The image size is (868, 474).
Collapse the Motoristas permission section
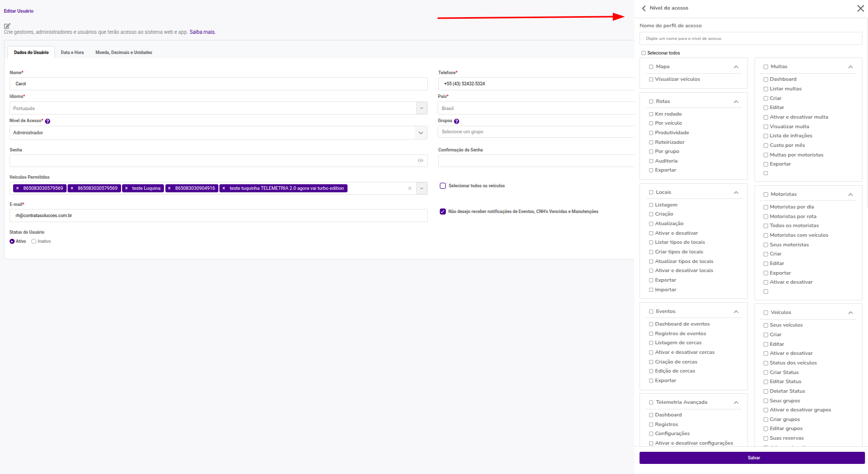(850, 194)
